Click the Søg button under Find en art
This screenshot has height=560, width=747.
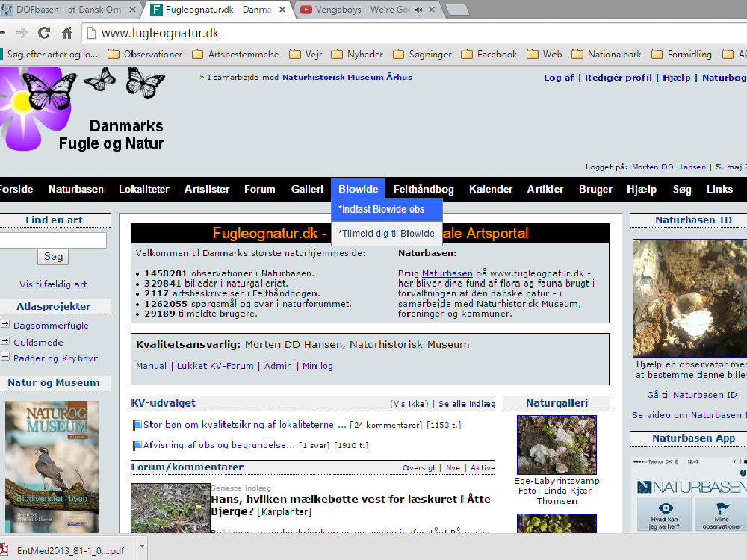[53, 257]
